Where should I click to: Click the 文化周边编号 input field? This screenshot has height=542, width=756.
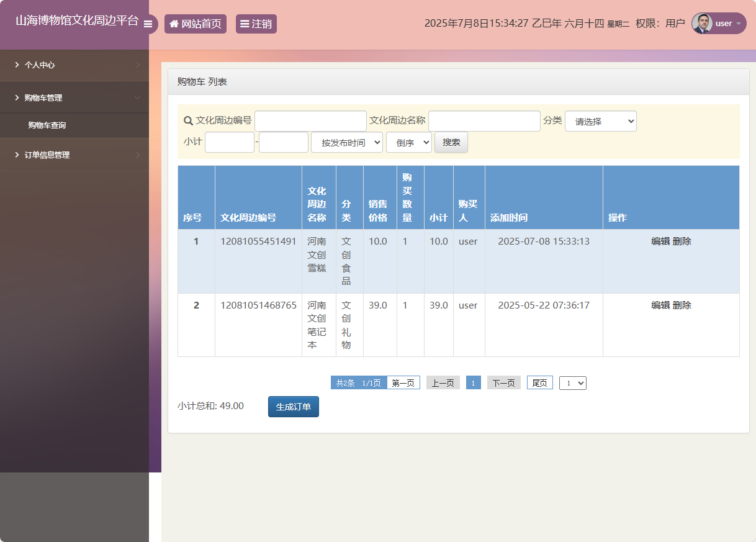pos(310,121)
